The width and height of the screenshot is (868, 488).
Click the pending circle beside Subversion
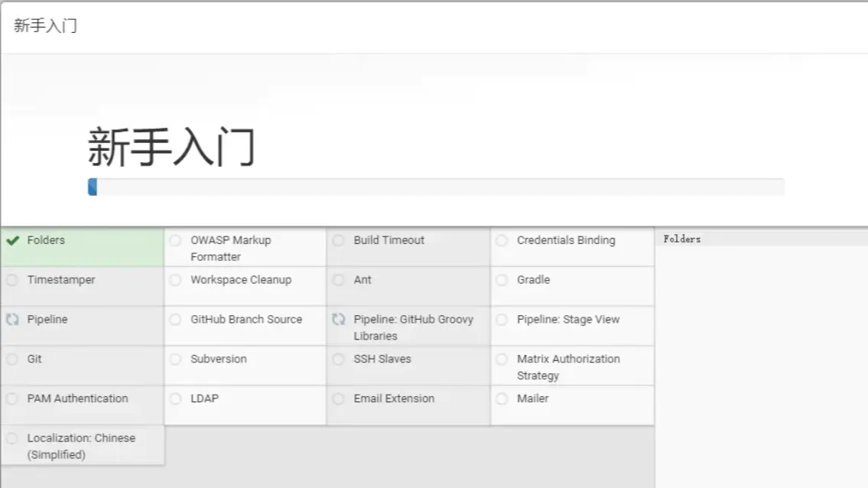click(175, 359)
